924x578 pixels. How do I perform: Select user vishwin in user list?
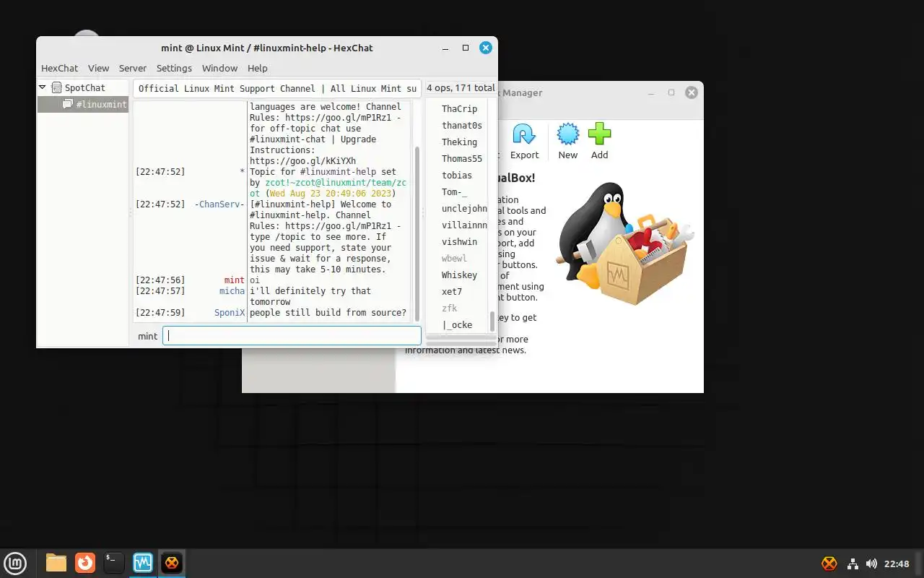(459, 241)
